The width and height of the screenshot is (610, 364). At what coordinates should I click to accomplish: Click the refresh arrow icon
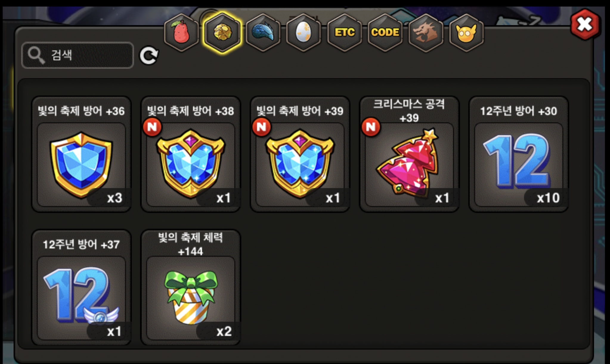click(149, 55)
